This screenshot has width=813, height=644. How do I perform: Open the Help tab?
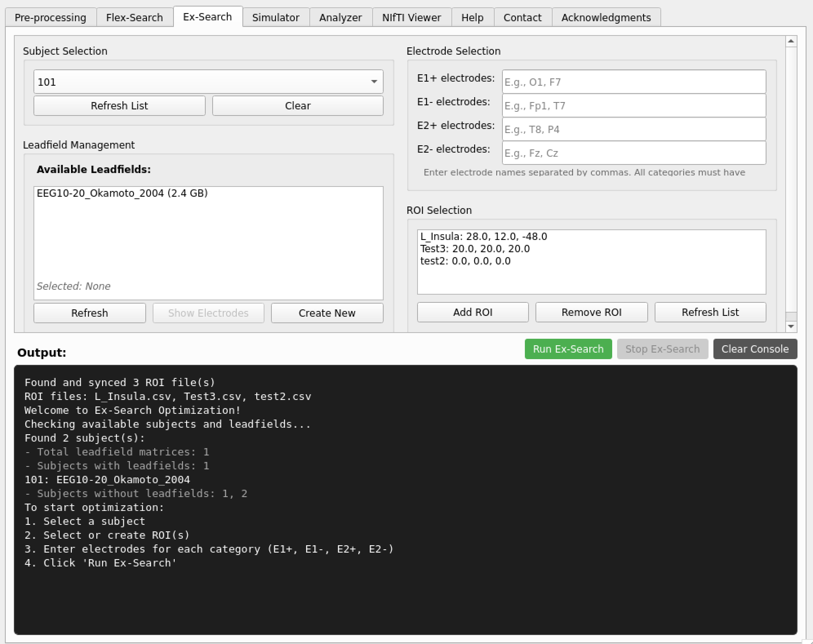coord(473,18)
